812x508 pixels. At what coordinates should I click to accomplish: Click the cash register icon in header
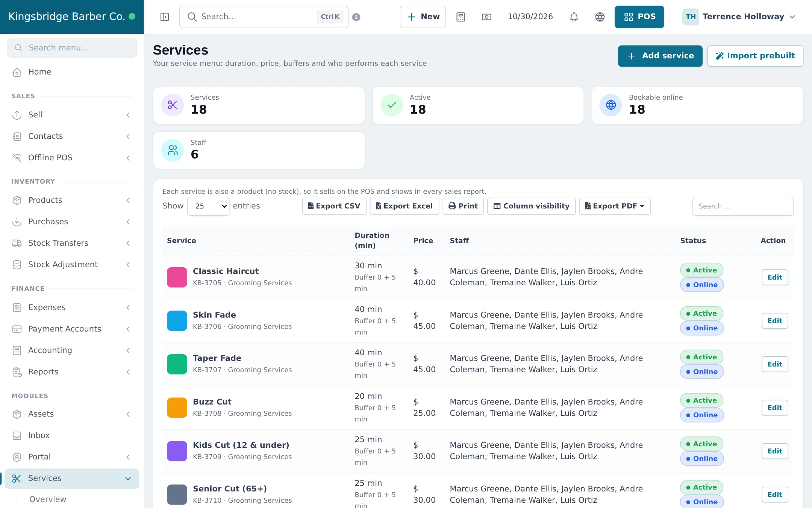(486, 17)
